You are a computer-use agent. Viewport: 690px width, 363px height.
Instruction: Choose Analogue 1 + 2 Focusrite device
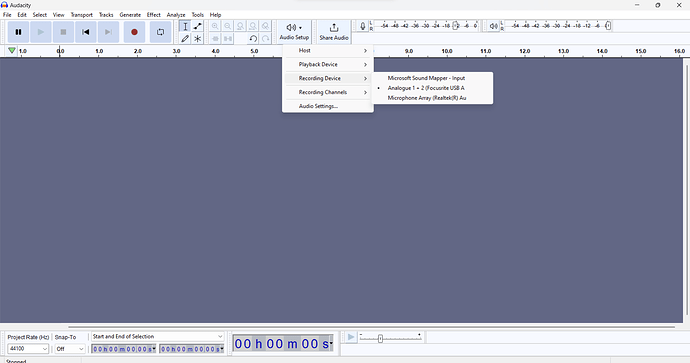pos(426,88)
